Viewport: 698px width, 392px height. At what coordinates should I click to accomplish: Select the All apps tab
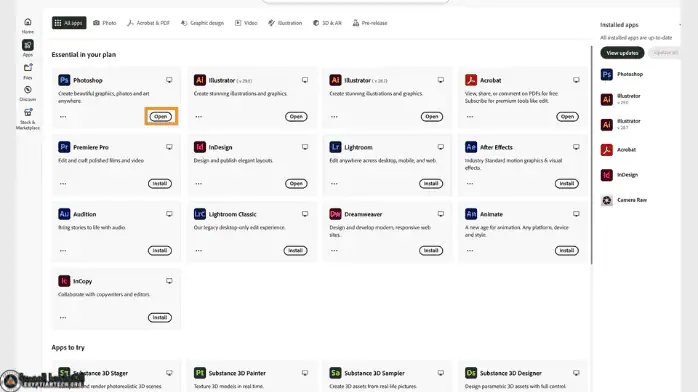click(69, 23)
